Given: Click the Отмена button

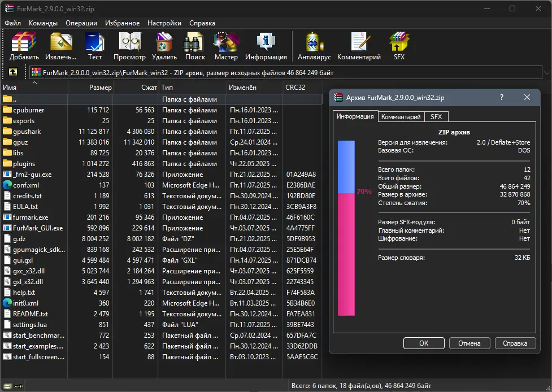Looking at the screenshot, I should (470, 343).
